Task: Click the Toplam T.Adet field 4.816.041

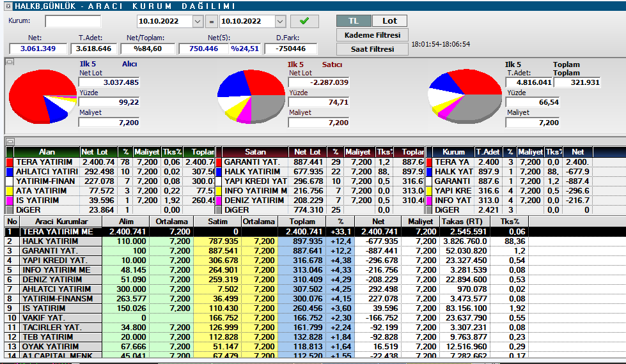Action: pyautogui.click(x=529, y=82)
